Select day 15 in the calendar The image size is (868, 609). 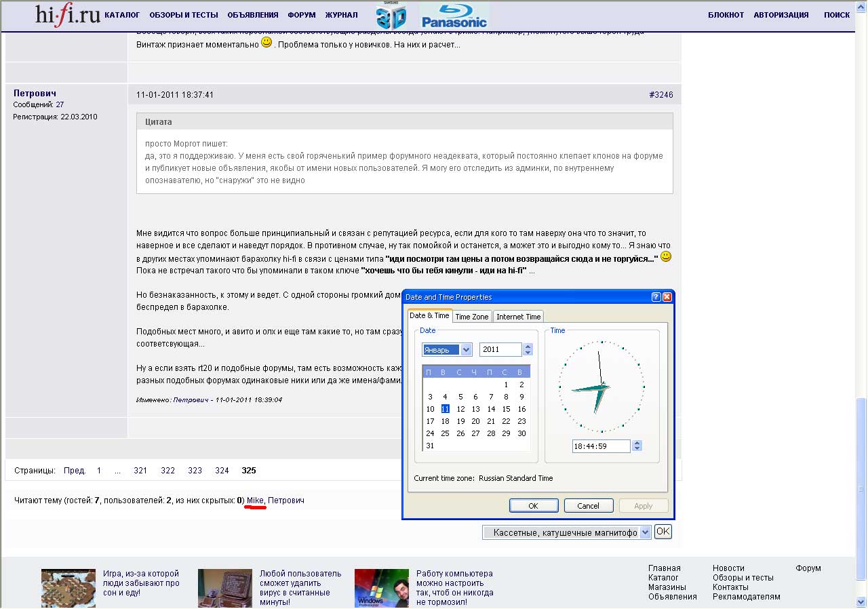point(506,409)
